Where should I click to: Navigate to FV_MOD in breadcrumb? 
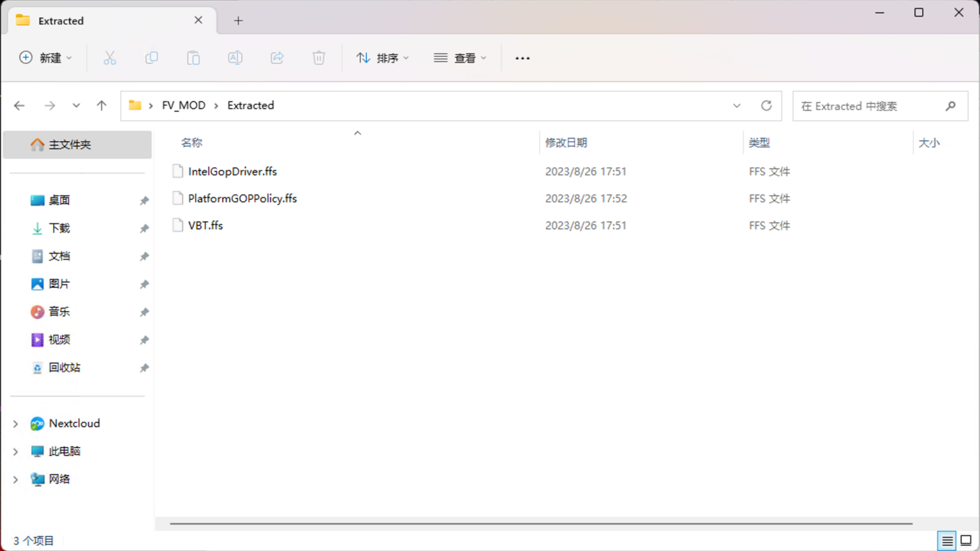(183, 106)
